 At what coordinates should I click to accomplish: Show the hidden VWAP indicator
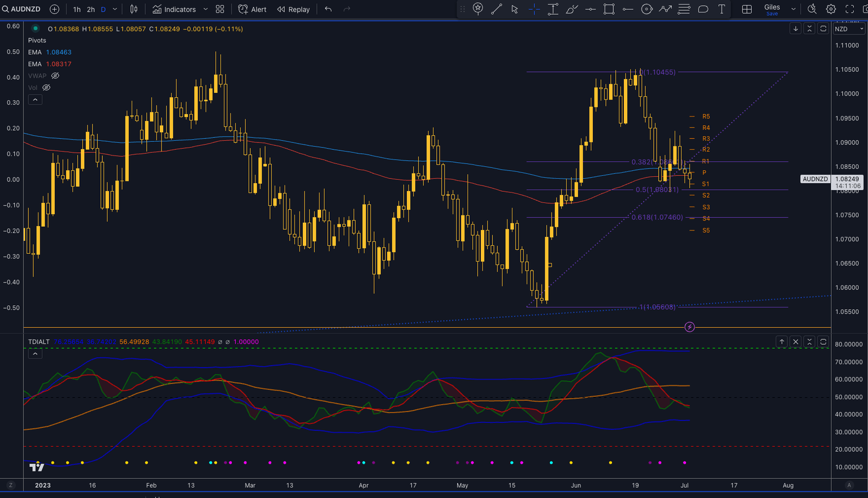click(54, 75)
